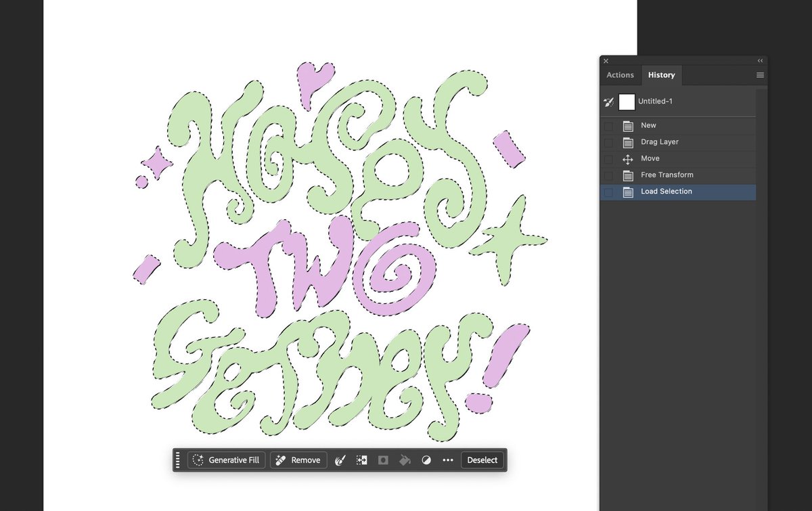Screen dimensions: 812x511
Task: Click the history brush source icon beside Untitled-1
Action: point(608,102)
